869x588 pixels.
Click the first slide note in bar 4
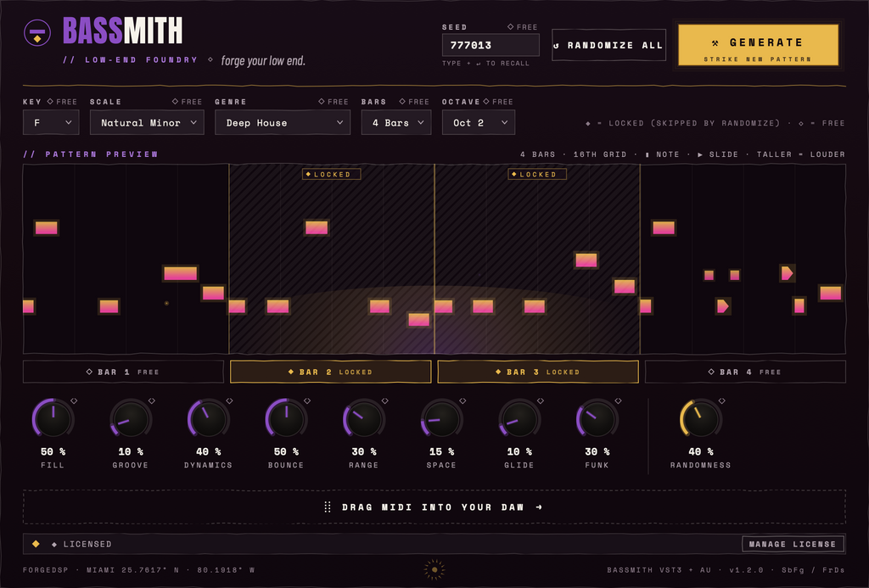click(723, 306)
